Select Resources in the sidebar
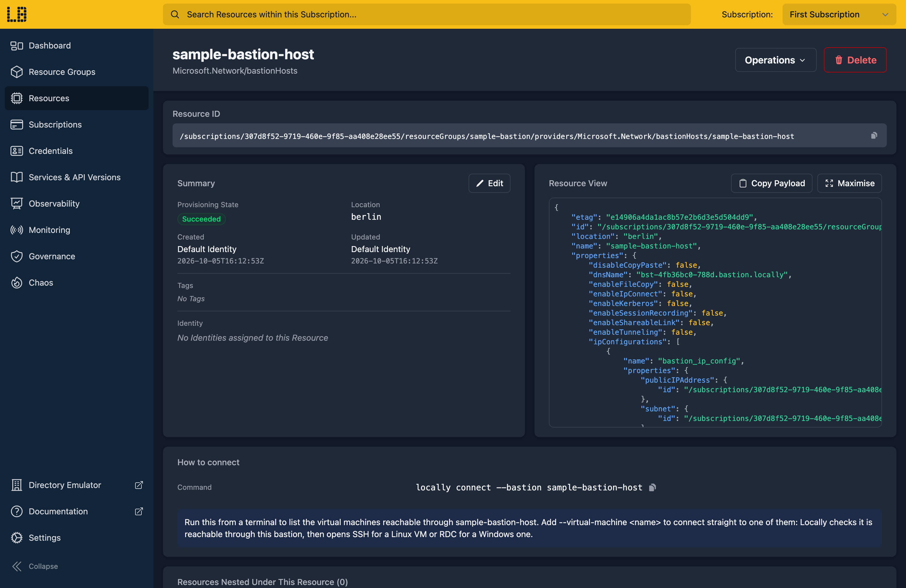Viewport: 906px width, 588px height. pos(76,98)
